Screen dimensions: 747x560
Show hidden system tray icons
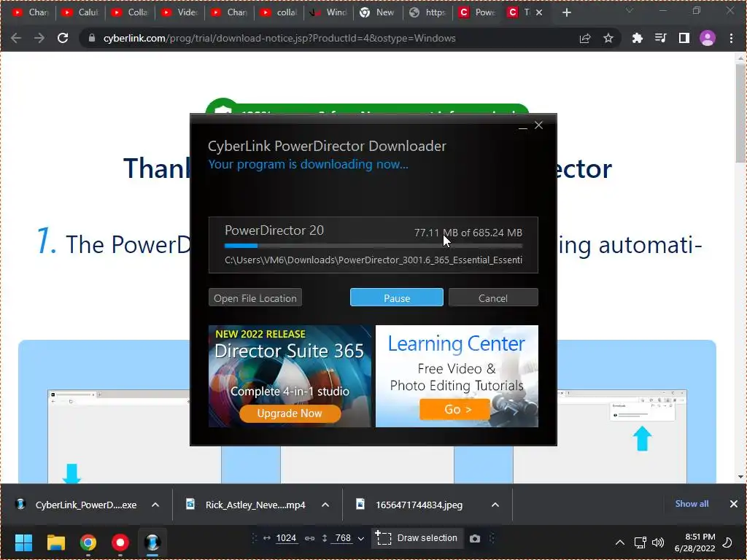coord(620,542)
